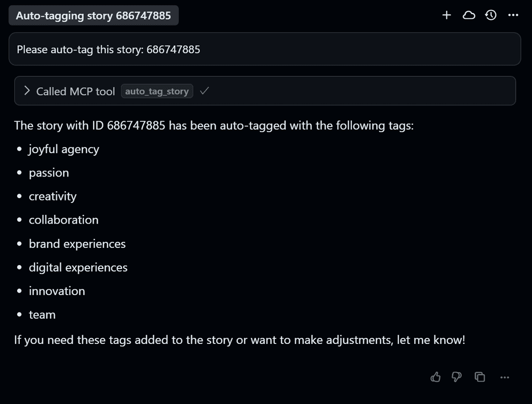Open message options via the ellipsis icon
The height and width of the screenshot is (404, 532).
click(504, 377)
